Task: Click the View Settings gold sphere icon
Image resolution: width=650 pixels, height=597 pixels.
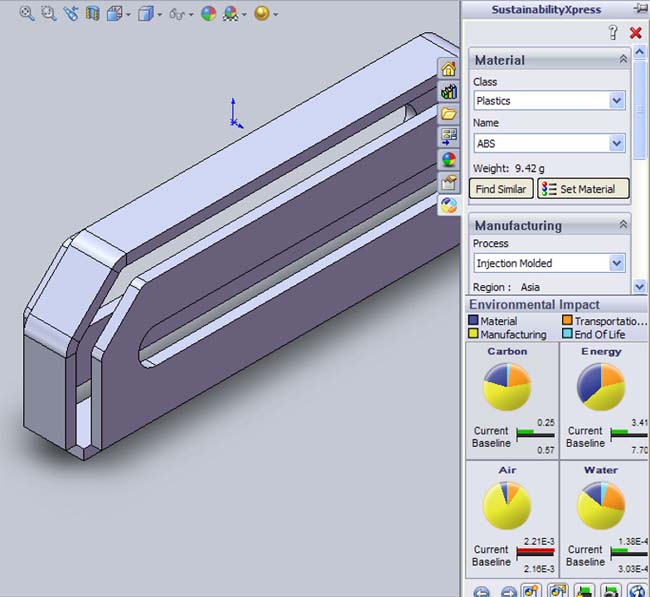Action: click(262, 14)
